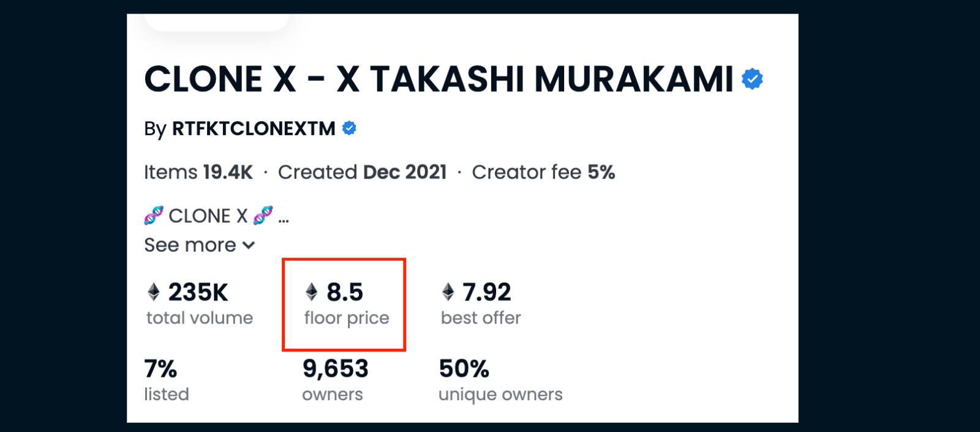Click the Ethereum icon beside the 7.92 best offer

click(448, 292)
